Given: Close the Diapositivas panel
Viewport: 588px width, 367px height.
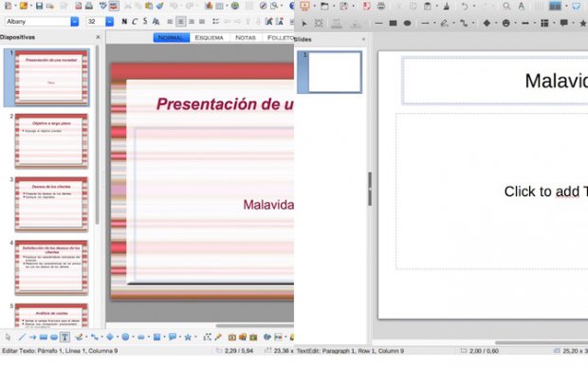Looking at the screenshot, I should pos(98,37).
